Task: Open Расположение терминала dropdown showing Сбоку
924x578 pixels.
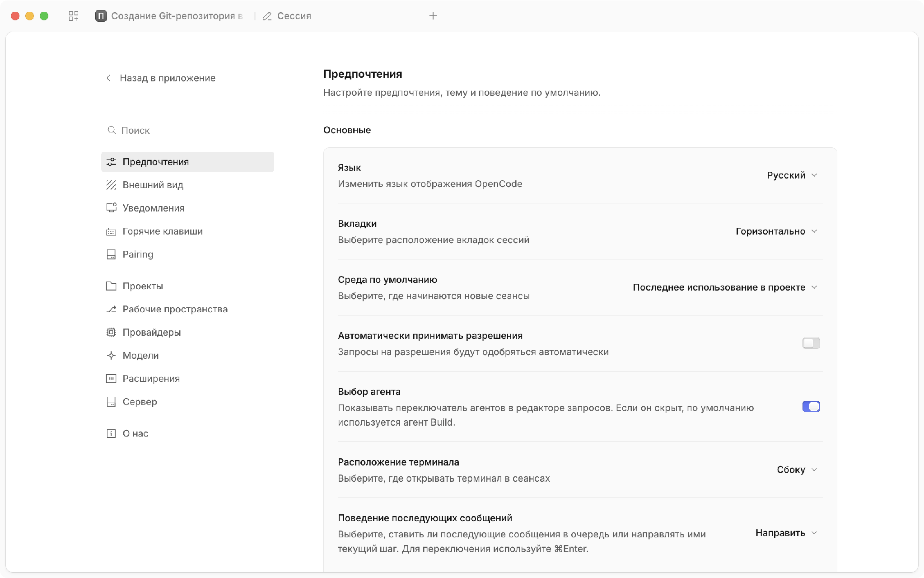Action: pos(797,470)
